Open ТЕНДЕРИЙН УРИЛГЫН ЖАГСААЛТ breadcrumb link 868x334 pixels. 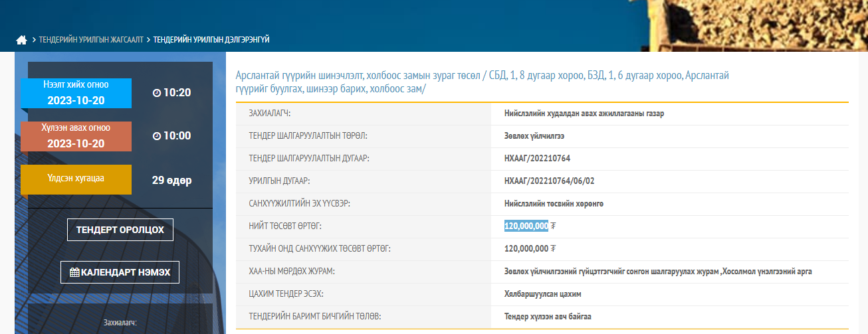tap(91, 40)
